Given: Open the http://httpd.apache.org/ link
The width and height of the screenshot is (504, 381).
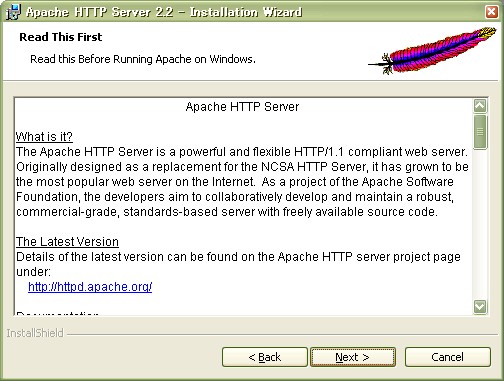Looking at the screenshot, I should (90, 287).
